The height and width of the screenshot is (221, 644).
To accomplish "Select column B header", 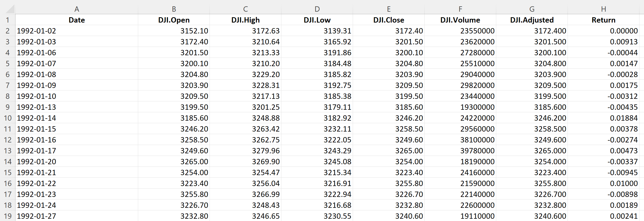I will [174, 9].
